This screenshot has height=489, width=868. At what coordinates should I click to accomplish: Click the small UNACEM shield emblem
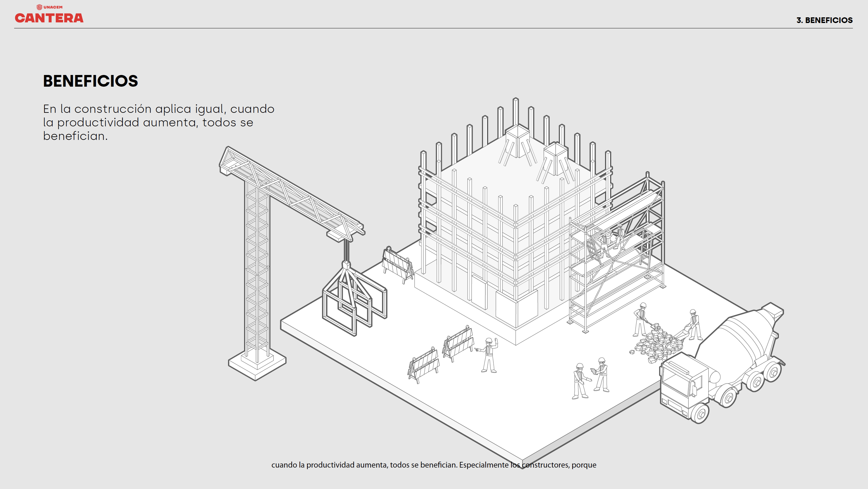click(39, 7)
